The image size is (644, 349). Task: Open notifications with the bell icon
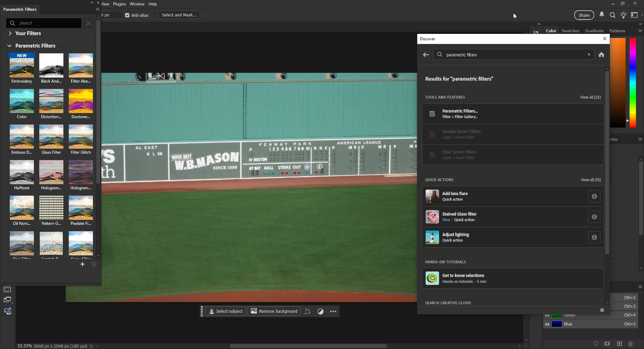(x=602, y=15)
